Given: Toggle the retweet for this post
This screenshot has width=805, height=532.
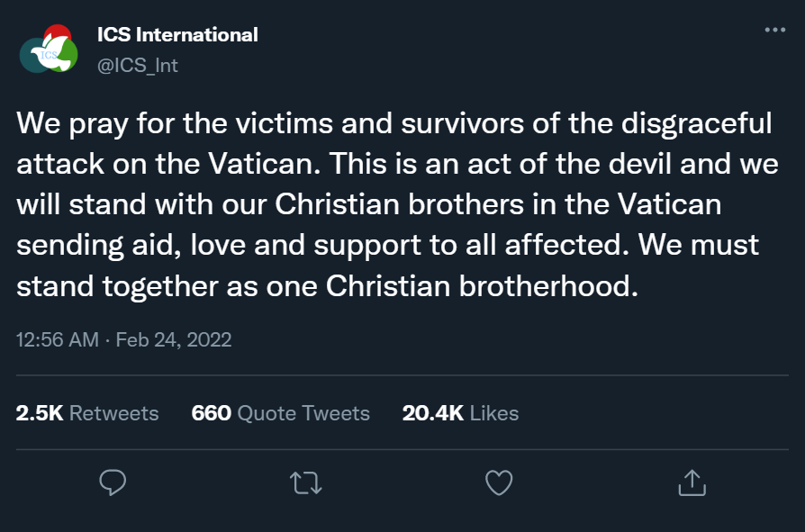Looking at the screenshot, I should click(304, 483).
